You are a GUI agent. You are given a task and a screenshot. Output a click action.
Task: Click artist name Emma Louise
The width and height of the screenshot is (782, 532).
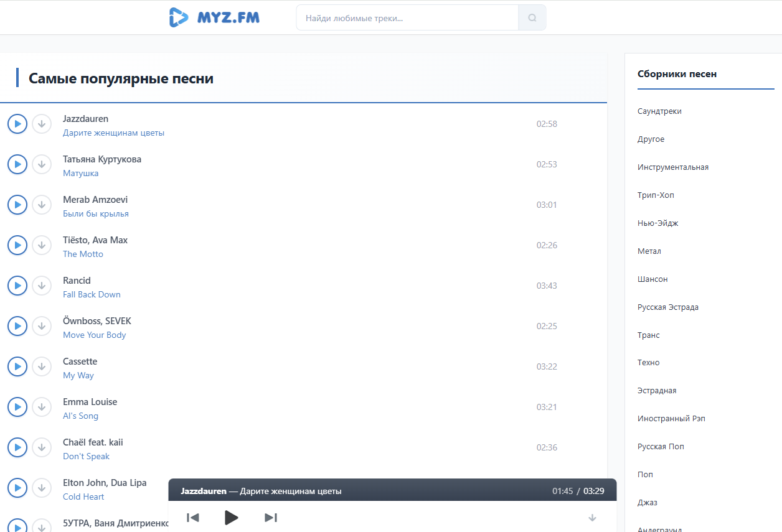[x=90, y=402]
